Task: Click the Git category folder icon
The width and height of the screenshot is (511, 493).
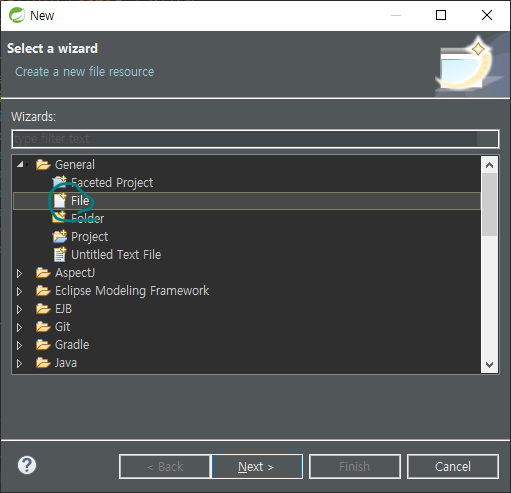Action: click(x=43, y=326)
